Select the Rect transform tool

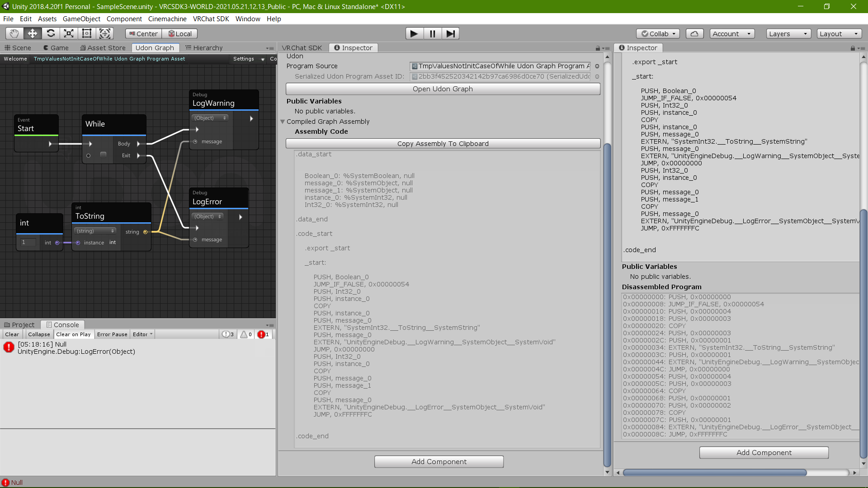pyautogui.click(x=87, y=33)
